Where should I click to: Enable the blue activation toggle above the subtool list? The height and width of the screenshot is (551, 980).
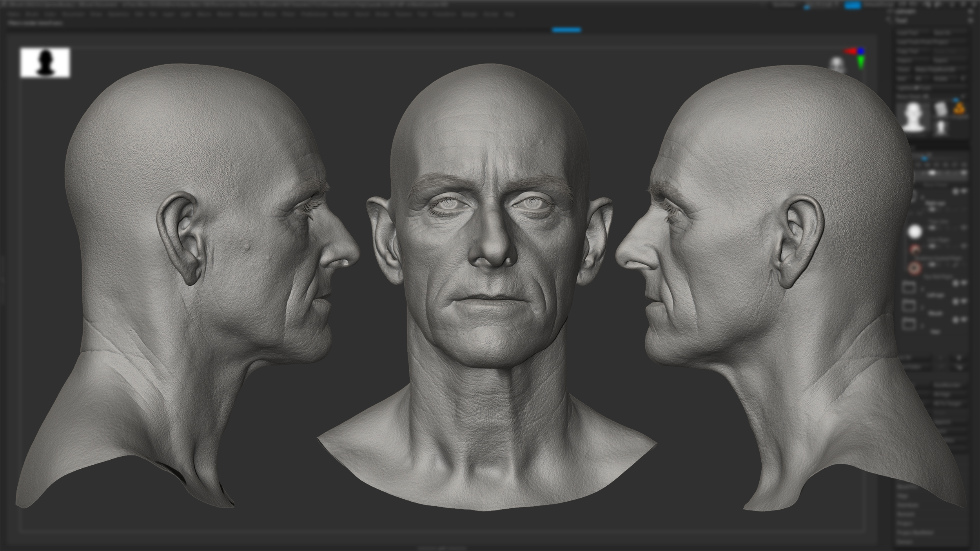[925, 159]
